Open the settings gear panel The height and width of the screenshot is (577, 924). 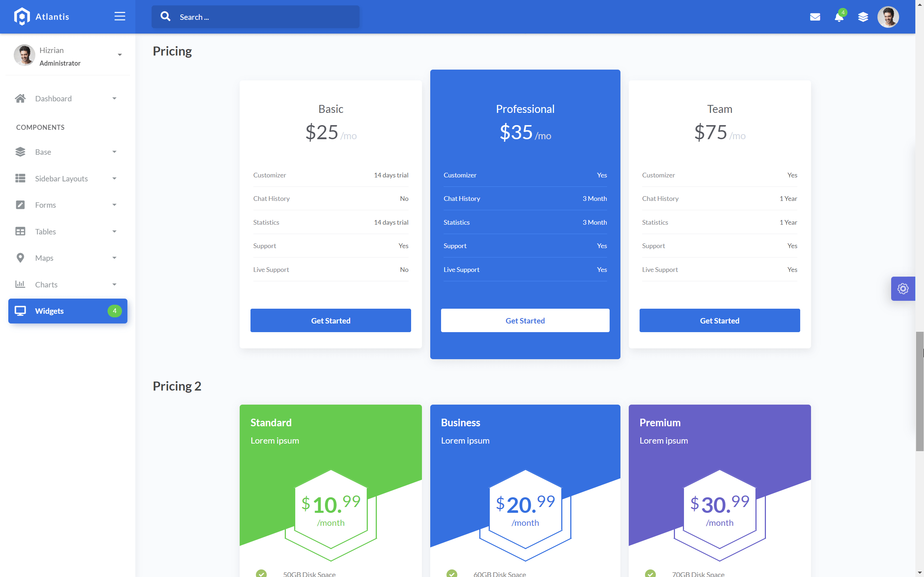[x=903, y=288]
